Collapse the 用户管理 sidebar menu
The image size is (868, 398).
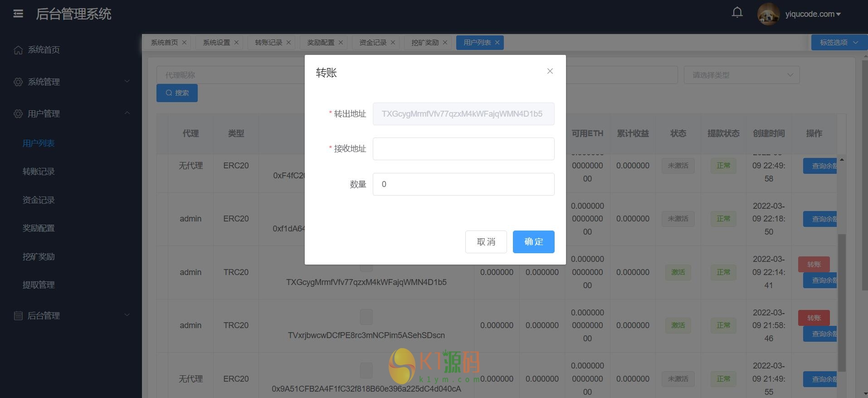pyautogui.click(x=127, y=113)
